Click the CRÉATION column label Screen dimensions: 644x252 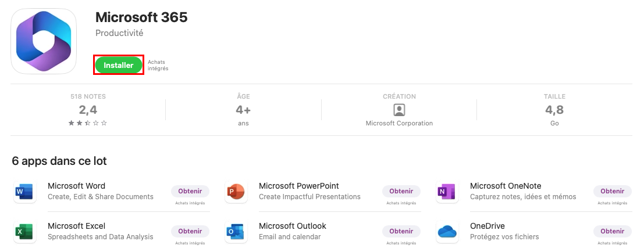click(399, 97)
